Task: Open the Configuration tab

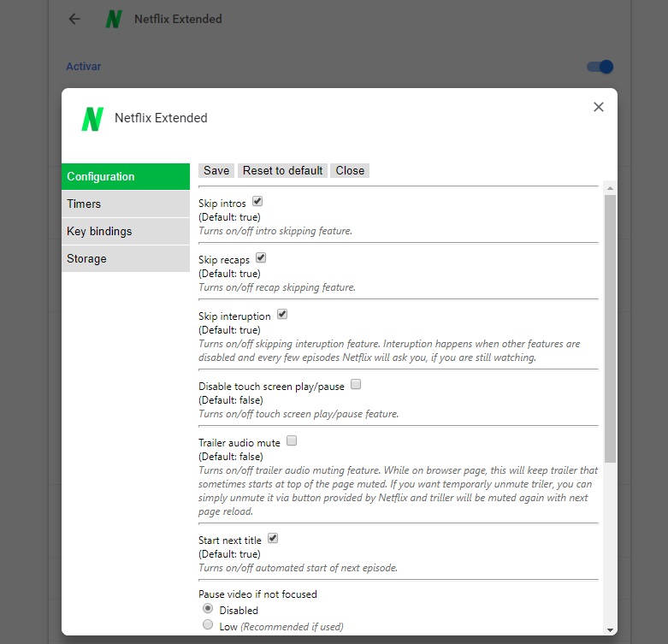Action: 126,177
